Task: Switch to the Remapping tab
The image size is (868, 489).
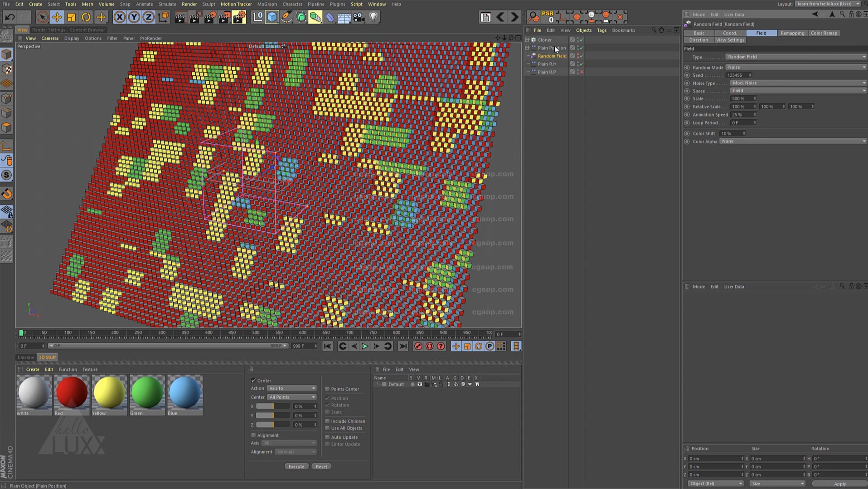Action: [792, 33]
